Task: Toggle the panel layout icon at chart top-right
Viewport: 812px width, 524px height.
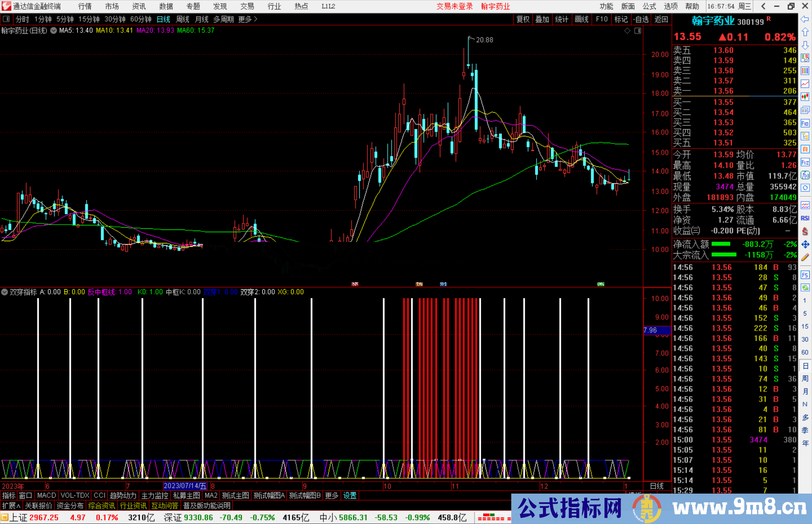Action: 638,31
